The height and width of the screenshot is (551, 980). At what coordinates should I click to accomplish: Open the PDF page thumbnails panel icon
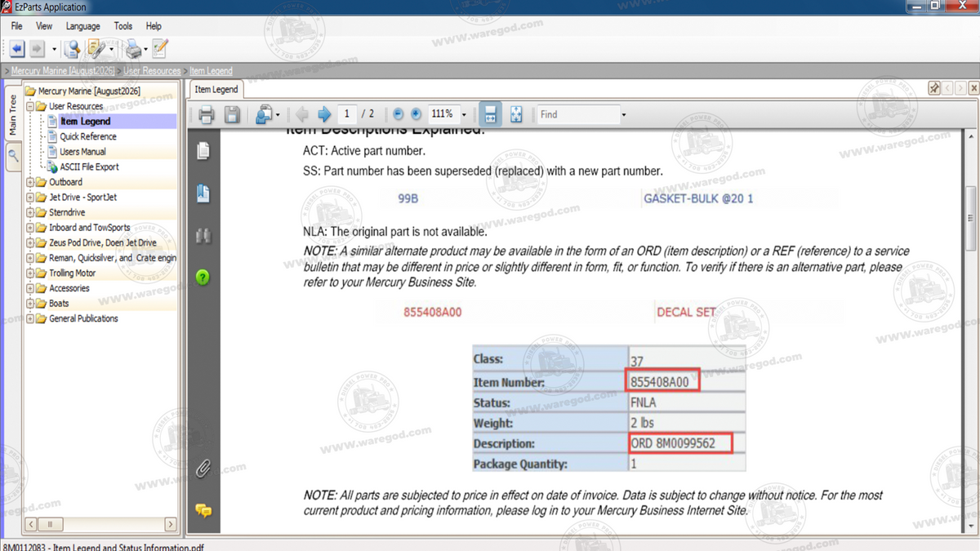[x=203, y=151]
